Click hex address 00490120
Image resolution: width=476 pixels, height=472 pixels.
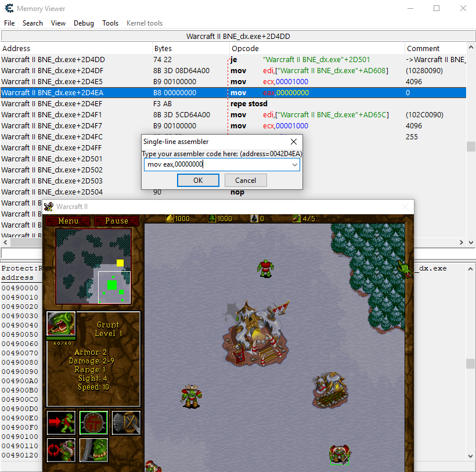point(20,455)
